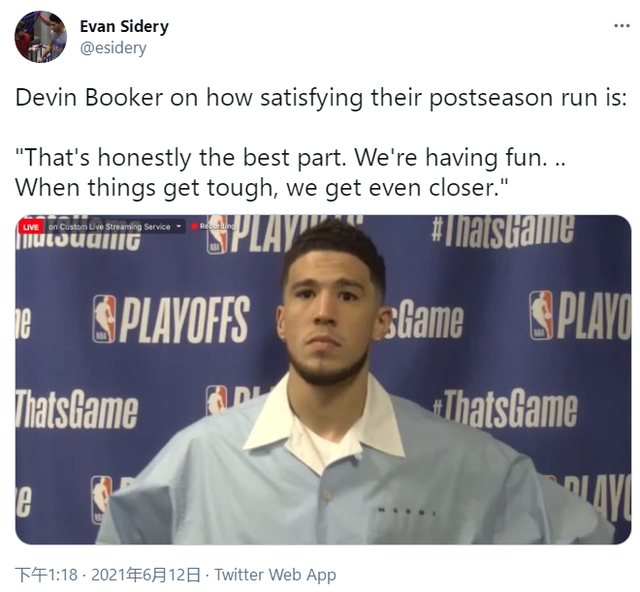Open the @esidery handle link
Image resolution: width=640 pixels, height=592 pixels.
(x=113, y=48)
